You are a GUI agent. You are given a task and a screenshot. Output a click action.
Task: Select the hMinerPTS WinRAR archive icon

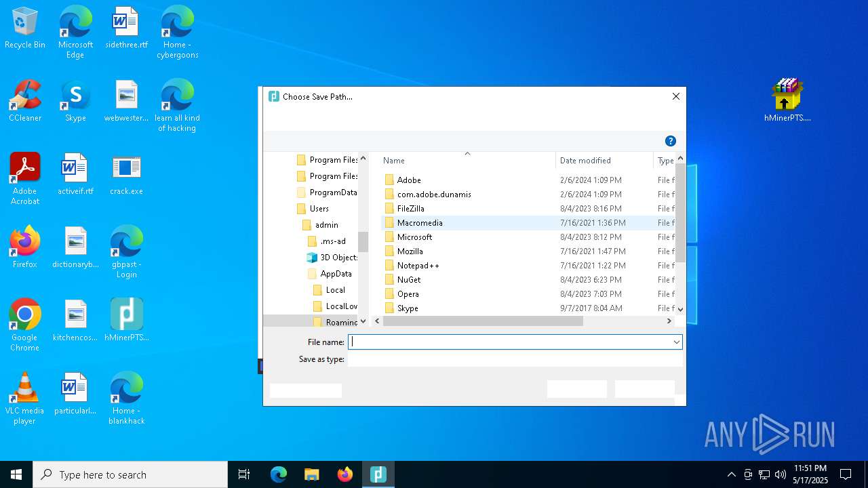(x=787, y=100)
